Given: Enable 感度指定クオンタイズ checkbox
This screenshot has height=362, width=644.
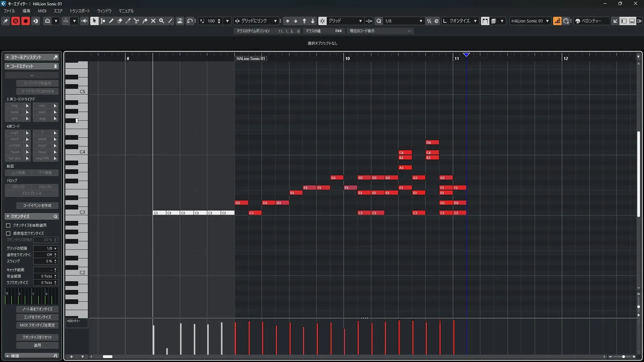Looking at the screenshot, I should [8, 233].
